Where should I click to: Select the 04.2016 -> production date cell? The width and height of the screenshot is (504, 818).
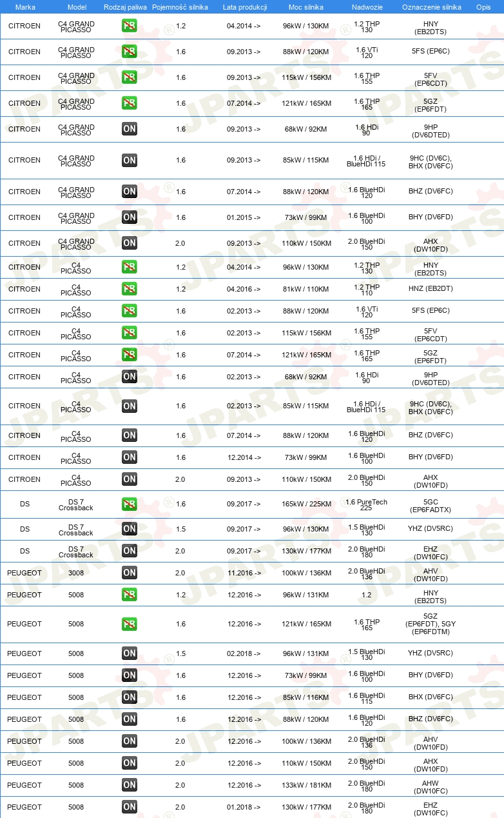coord(244,289)
